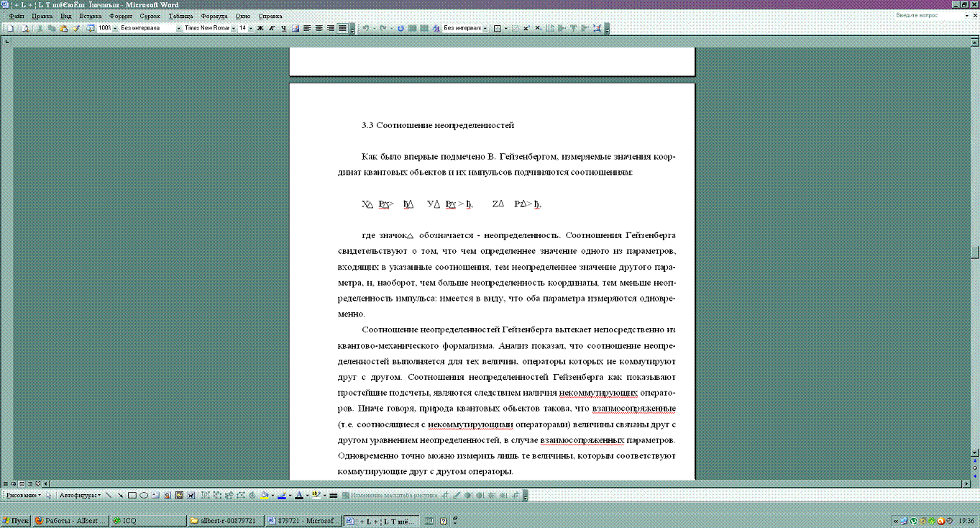Image resolution: width=980 pixels, height=528 pixels.
Task: Choose the Line drawing tool
Action: tap(109, 495)
